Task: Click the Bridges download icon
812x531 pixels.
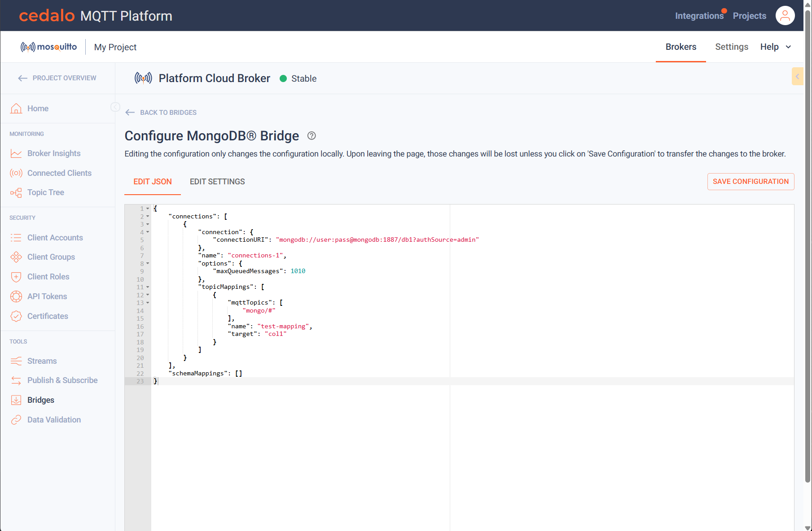Action: click(x=16, y=400)
